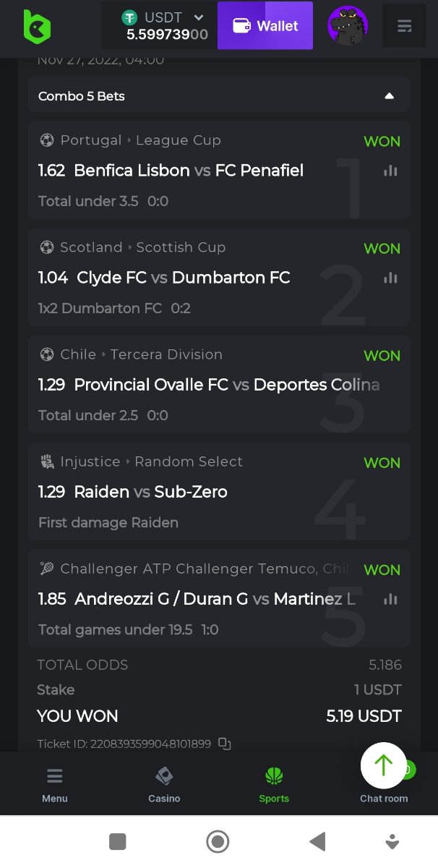Open the bottom Menu tab
Screen dimensions: 438x868
coord(55,786)
